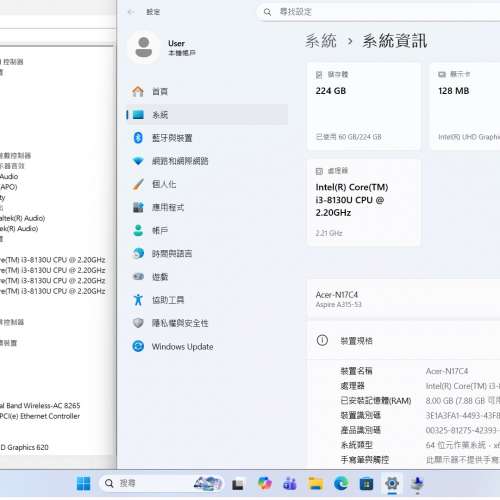Open the 224 GB storage card

click(364, 106)
